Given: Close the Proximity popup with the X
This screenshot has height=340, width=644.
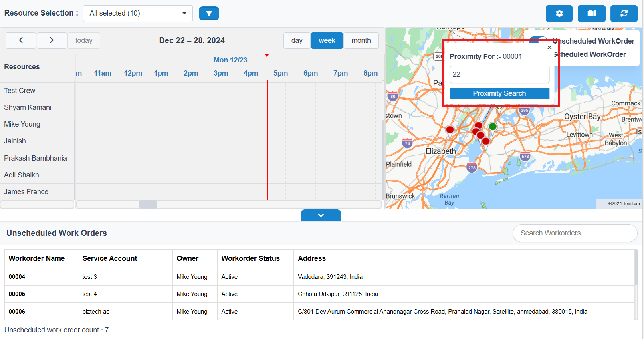Looking at the screenshot, I should [549, 47].
